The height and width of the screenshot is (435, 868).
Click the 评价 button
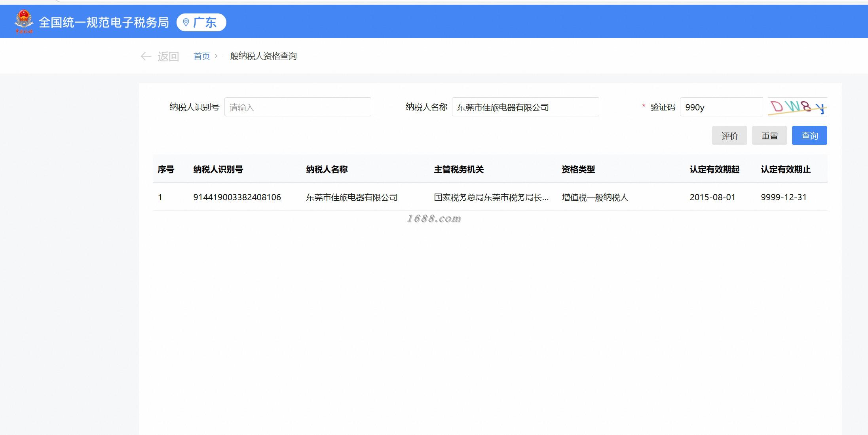pos(729,135)
